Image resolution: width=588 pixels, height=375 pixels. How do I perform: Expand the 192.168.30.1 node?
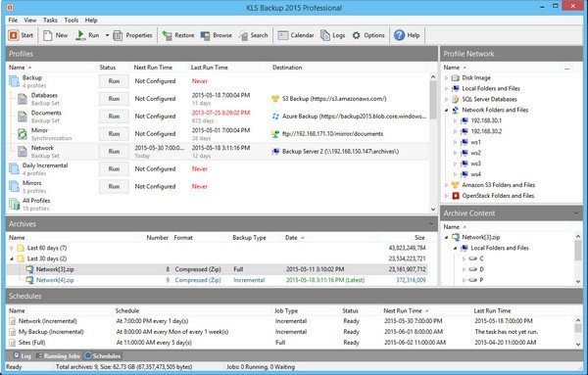coord(455,120)
